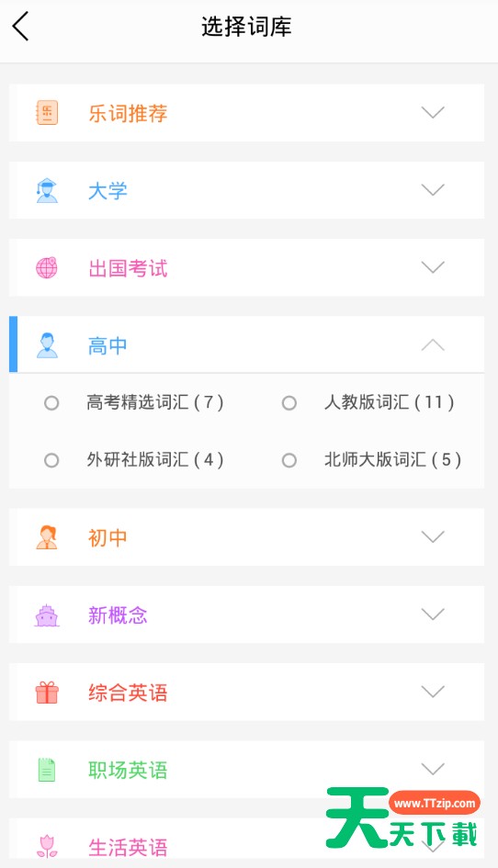Collapse the 高中 section with up chevron
498x868 pixels.
tap(433, 345)
